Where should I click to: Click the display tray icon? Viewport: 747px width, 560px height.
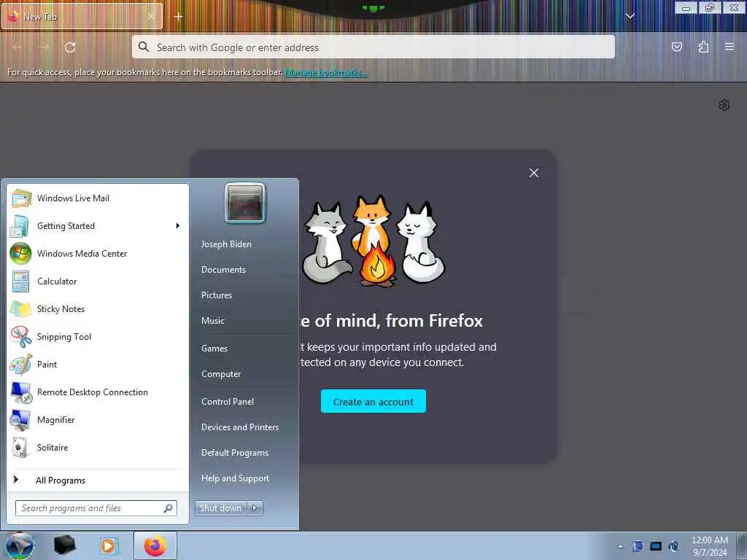(x=656, y=546)
